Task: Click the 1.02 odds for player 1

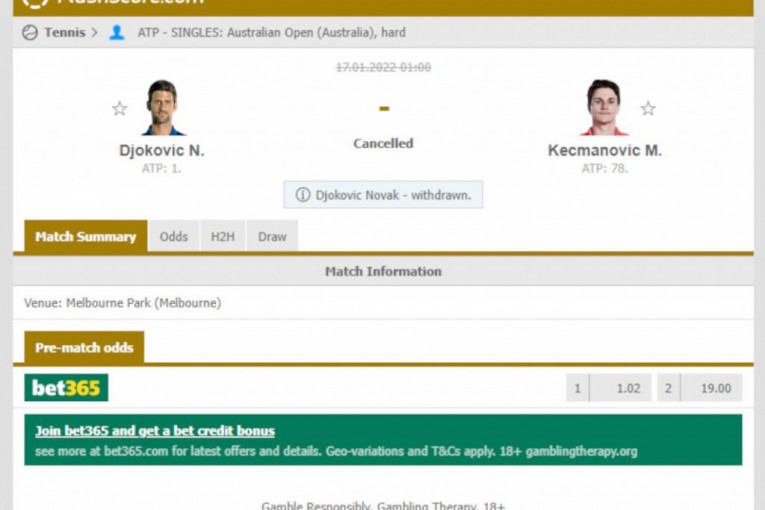Action: pos(620,388)
